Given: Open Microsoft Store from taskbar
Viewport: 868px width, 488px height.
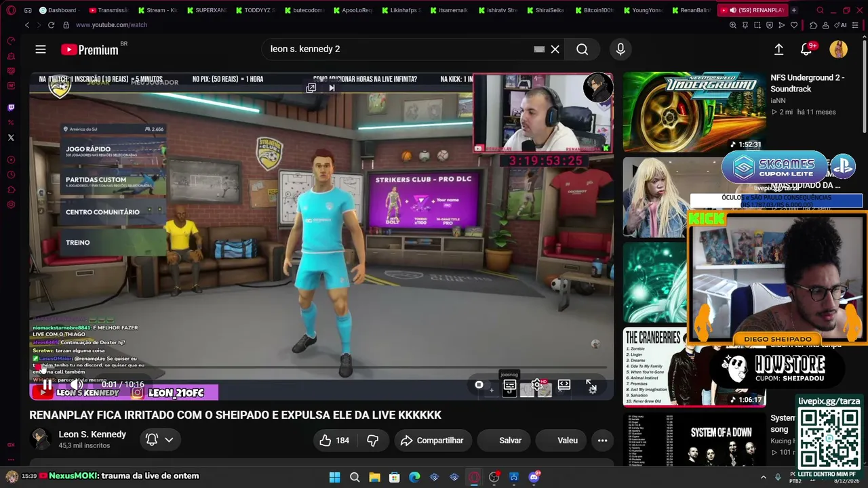Looking at the screenshot, I should [394, 477].
